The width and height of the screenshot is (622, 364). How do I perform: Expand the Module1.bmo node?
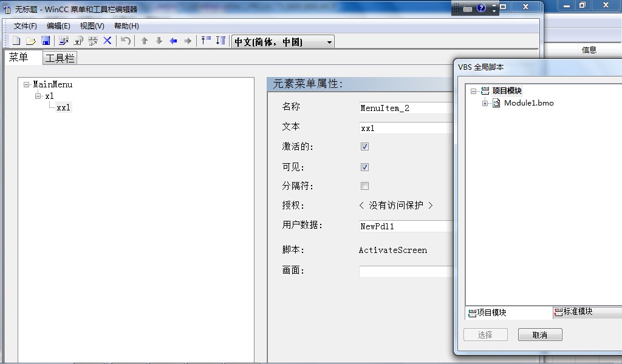(485, 103)
